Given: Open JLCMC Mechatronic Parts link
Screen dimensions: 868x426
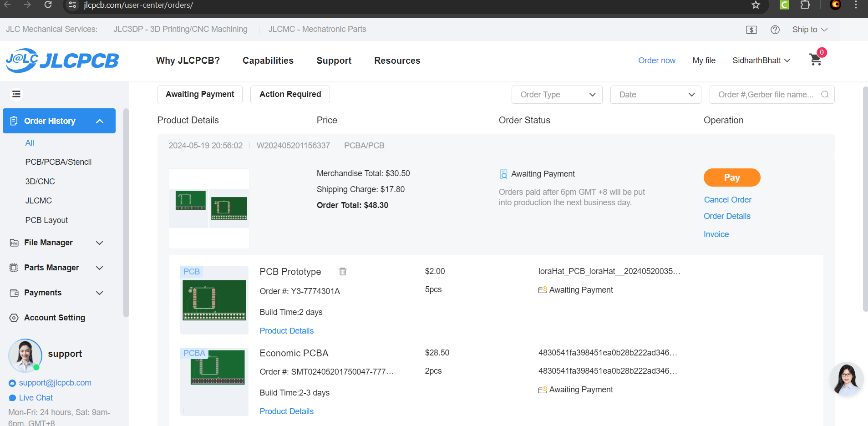Looking at the screenshot, I should [x=317, y=29].
